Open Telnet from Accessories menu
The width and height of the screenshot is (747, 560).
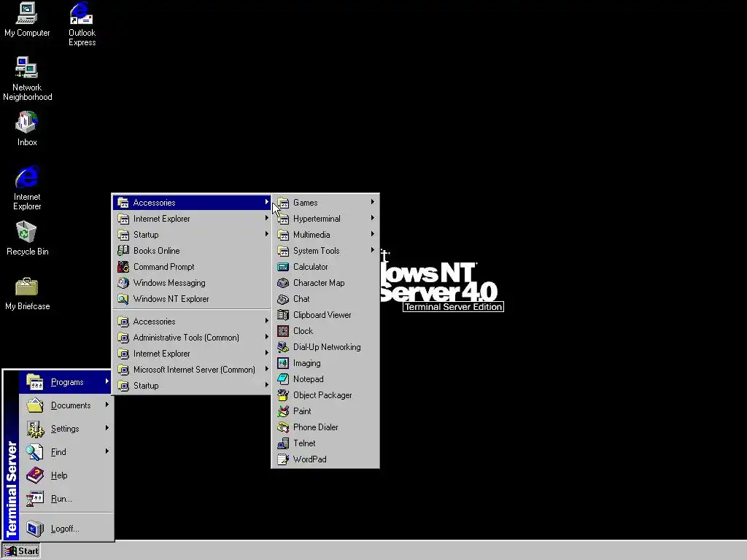pyautogui.click(x=325, y=443)
